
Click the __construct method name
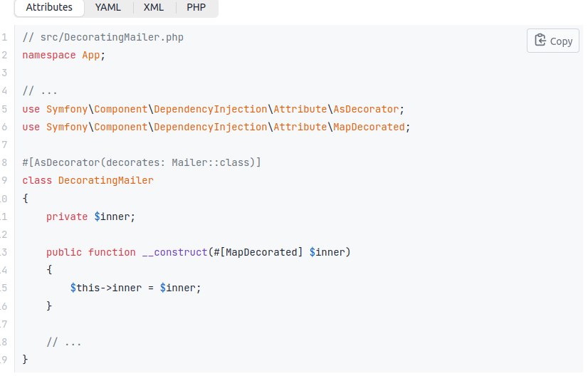(x=174, y=252)
